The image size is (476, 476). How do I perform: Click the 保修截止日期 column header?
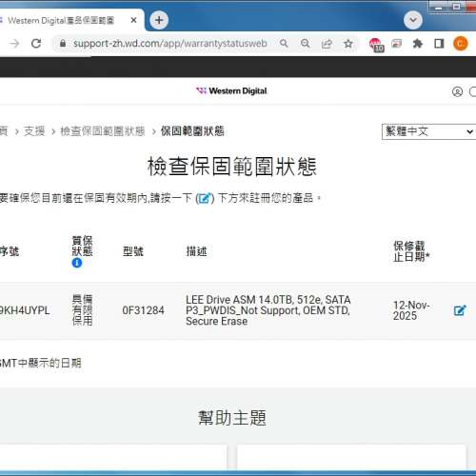(x=411, y=251)
